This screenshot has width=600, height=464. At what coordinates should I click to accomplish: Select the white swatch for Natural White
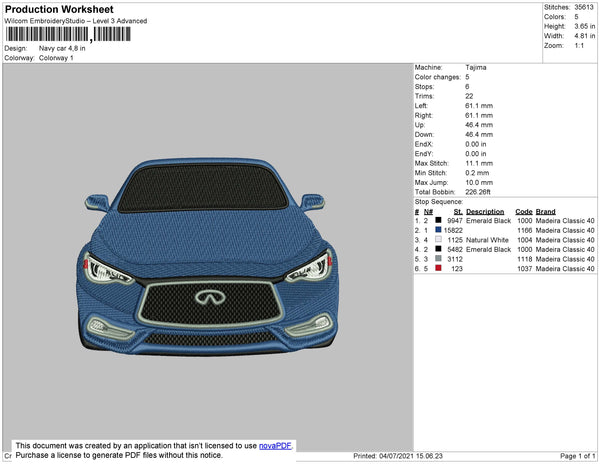(438, 240)
